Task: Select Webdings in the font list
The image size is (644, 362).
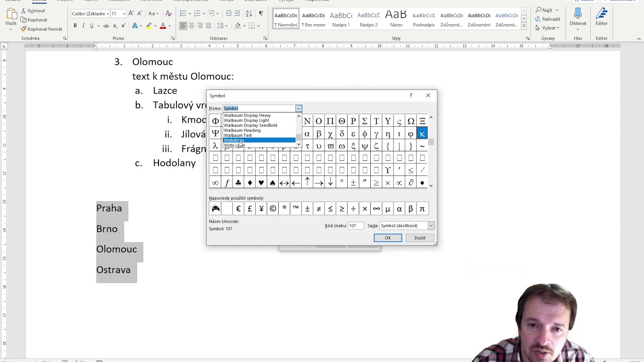Action: (x=259, y=140)
